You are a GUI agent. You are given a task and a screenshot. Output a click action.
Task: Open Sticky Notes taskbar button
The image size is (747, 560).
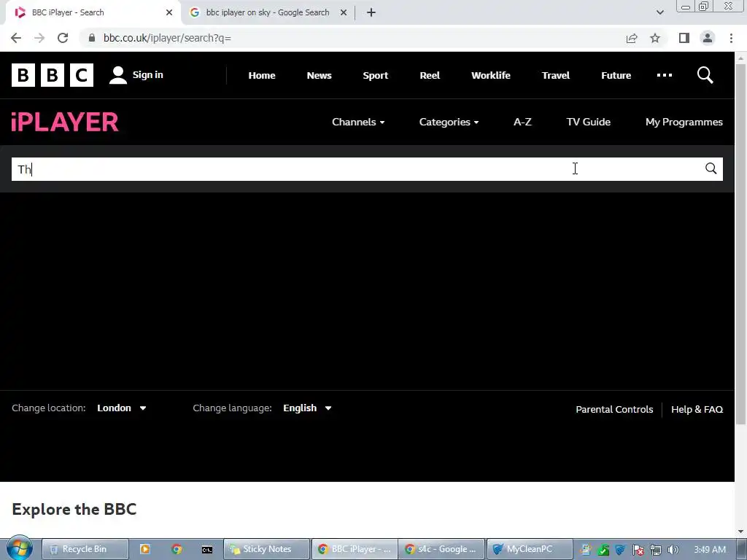[267, 549]
